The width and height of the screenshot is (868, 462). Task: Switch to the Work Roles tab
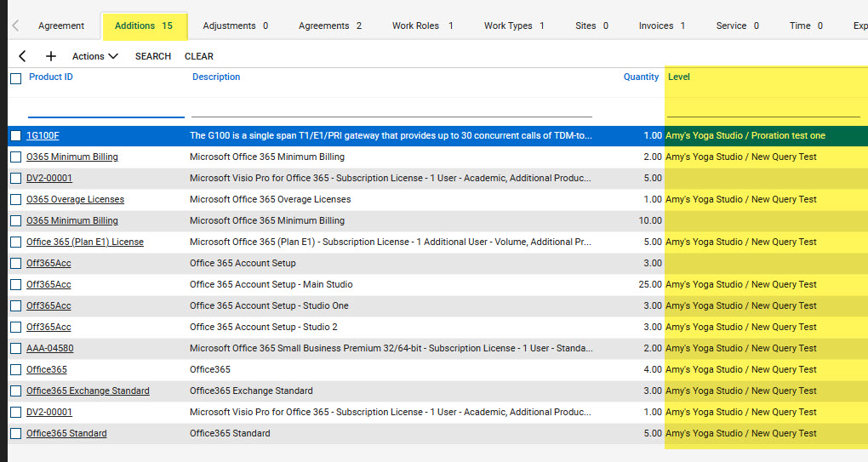coord(422,26)
